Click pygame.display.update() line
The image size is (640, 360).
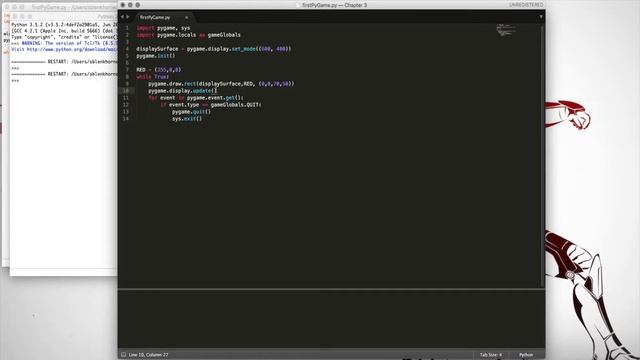coord(182,91)
